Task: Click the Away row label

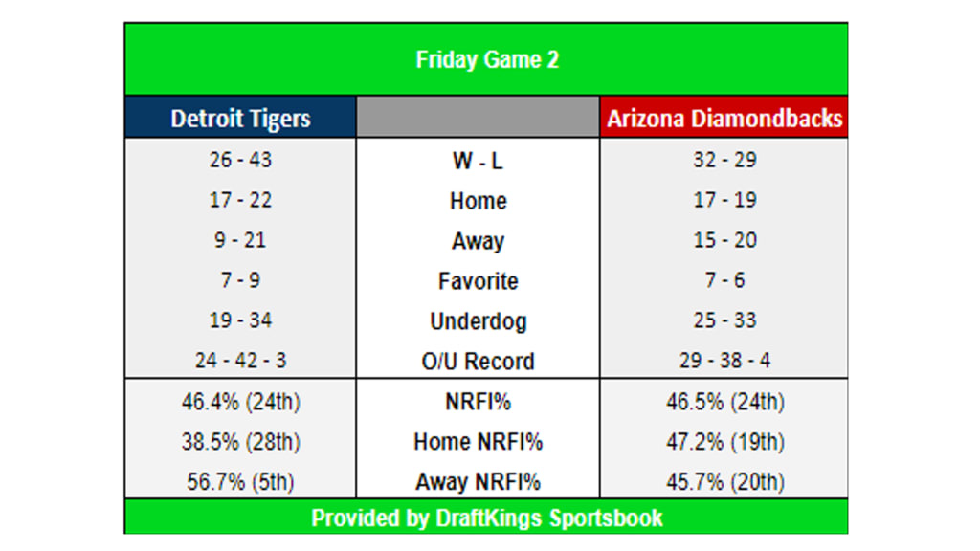Action: [478, 241]
